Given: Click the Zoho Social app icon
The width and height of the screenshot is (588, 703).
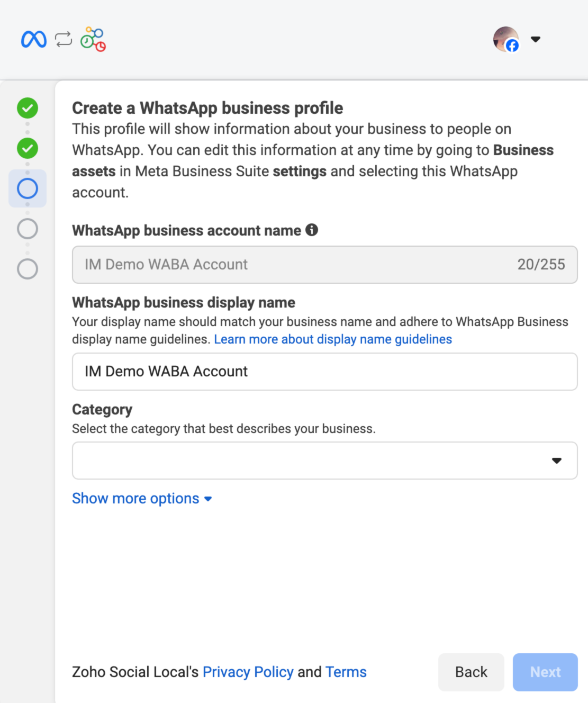Looking at the screenshot, I should coord(93,39).
